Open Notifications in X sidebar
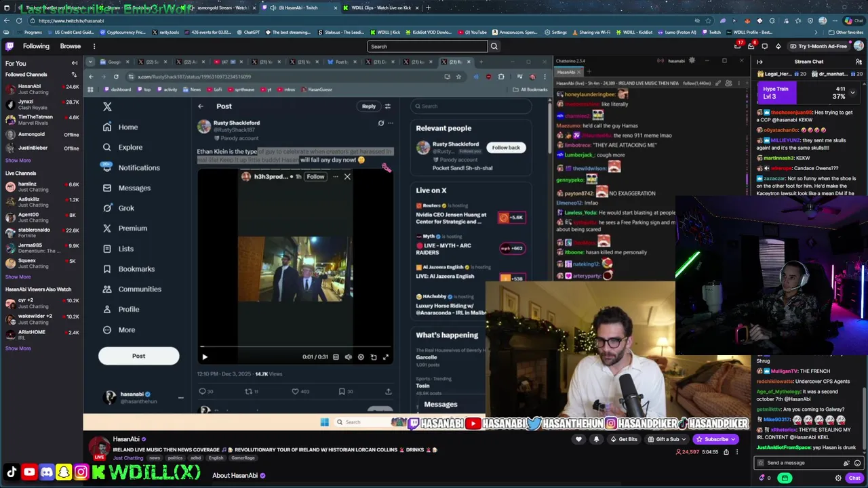 click(132, 167)
